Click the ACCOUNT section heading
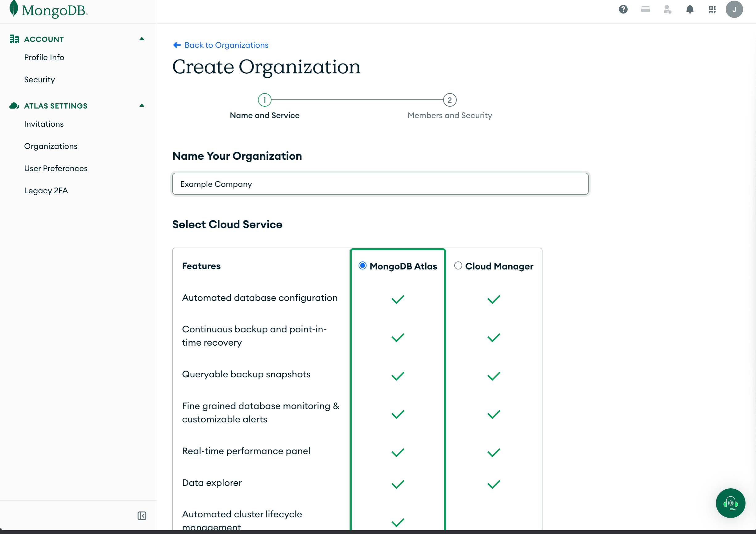This screenshot has width=756, height=534. (44, 39)
